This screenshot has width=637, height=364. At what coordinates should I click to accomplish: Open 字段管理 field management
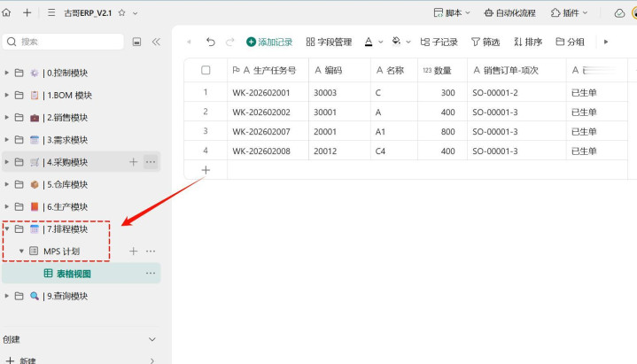(329, 42)
